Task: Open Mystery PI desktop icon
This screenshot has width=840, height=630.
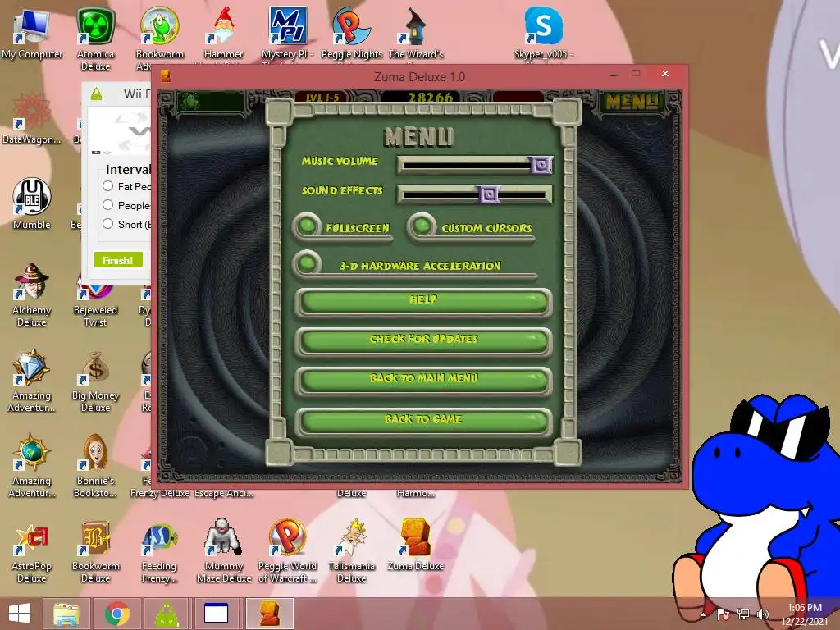Action: pyautogui.click(x=288, y=34)
